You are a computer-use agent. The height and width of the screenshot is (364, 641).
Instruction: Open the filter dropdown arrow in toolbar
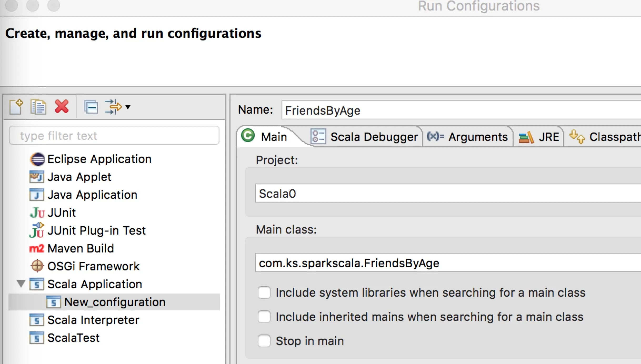(128, 107)
